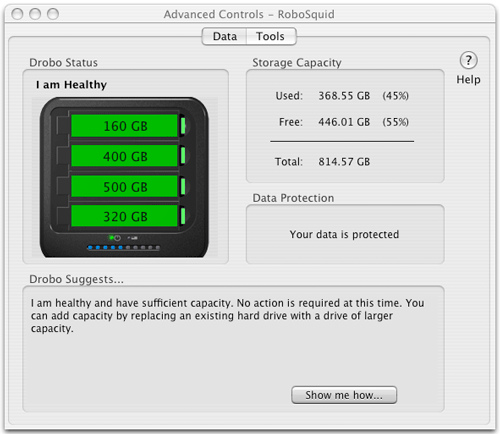The width and height of the screenshot is (500, 434).
Task: Click the 'I am Healthy' status text
Action: [71, 85]
